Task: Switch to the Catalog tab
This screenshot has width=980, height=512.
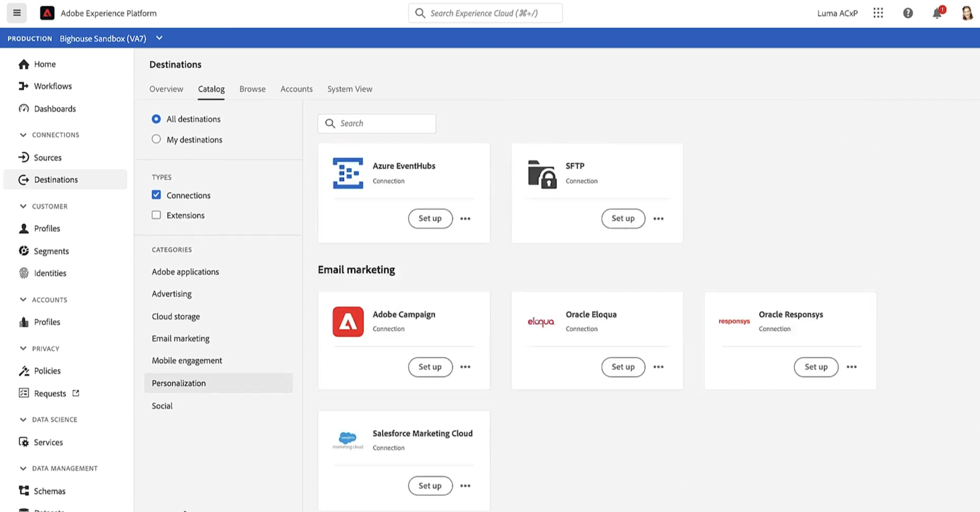Action: [211, 89]
